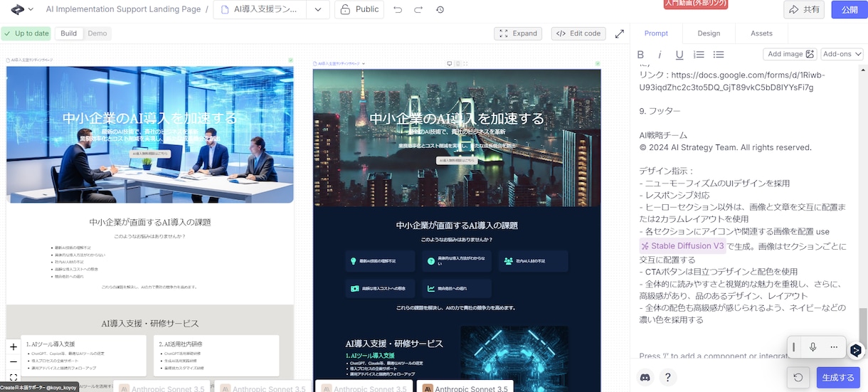Open version history clock icon

(440, 10)
